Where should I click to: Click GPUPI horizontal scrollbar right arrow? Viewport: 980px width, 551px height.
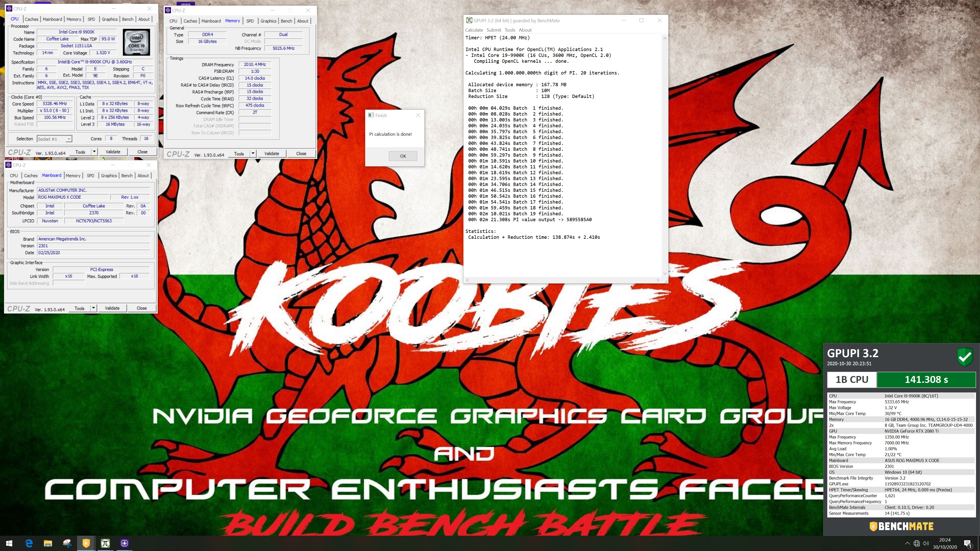(658, 280)
